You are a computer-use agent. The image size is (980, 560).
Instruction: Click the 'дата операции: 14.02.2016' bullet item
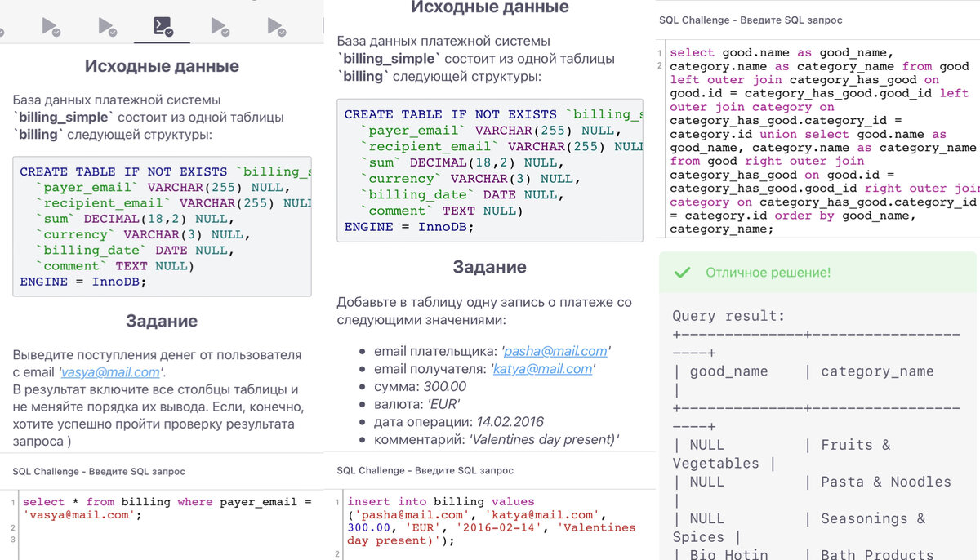point(459,422)
